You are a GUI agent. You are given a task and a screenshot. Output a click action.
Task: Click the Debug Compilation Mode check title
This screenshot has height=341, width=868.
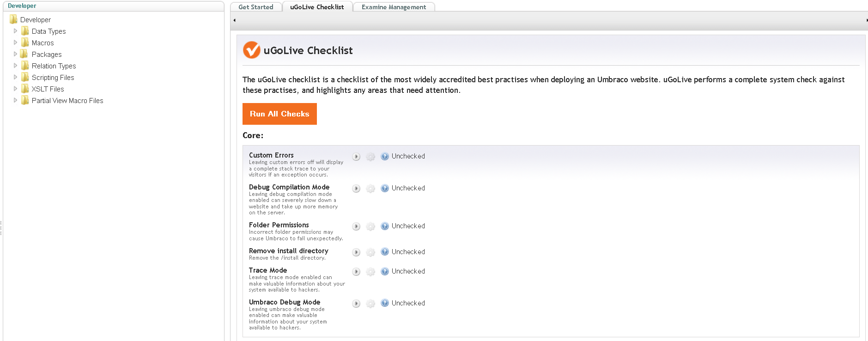[x=289, y=187]
